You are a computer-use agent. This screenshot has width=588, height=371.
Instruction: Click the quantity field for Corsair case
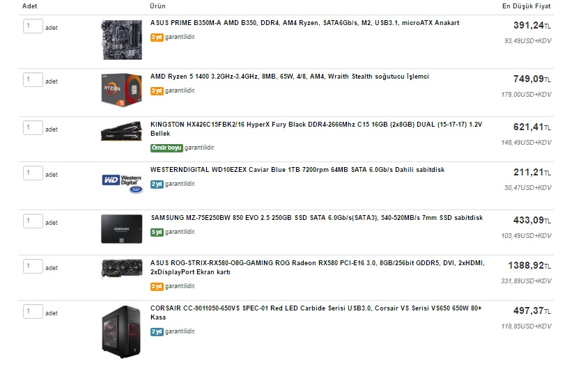33,311
